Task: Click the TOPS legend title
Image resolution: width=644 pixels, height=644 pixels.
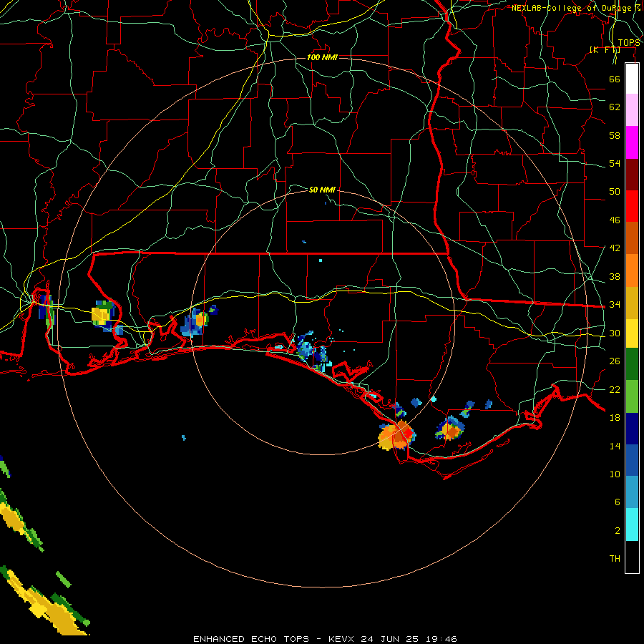Action: click(x=629, y=43)
